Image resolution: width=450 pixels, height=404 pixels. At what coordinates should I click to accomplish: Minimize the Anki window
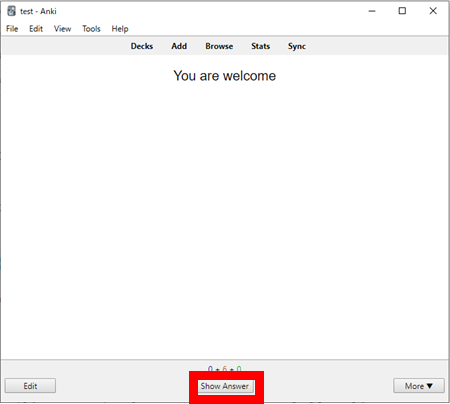pos(372,11)
